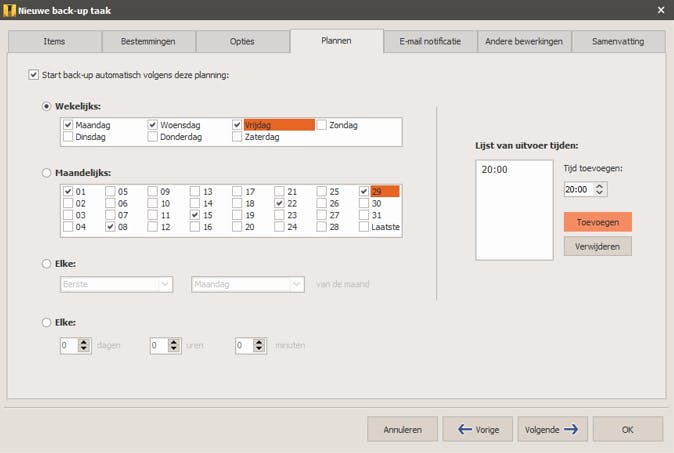This screenshot has width=674, height=453.
Task: Click the minuten number field
Action: point(245,346)
